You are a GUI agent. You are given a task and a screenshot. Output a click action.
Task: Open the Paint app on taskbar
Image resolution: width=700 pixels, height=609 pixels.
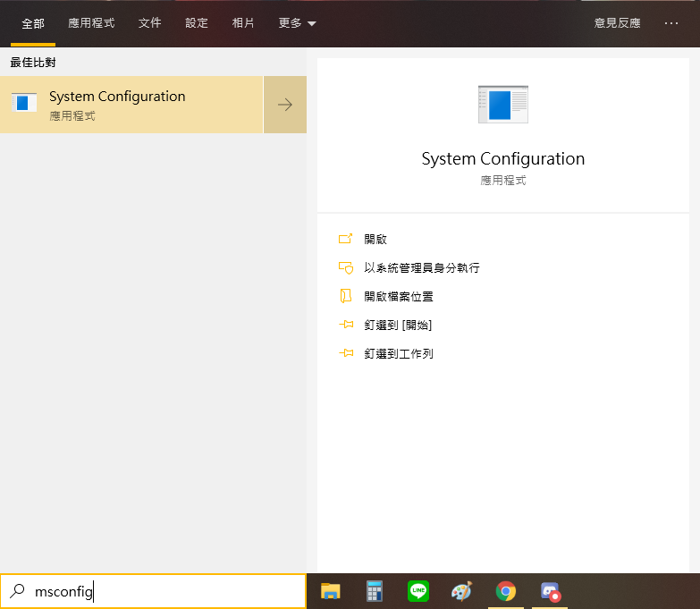(x=461, y=591)
